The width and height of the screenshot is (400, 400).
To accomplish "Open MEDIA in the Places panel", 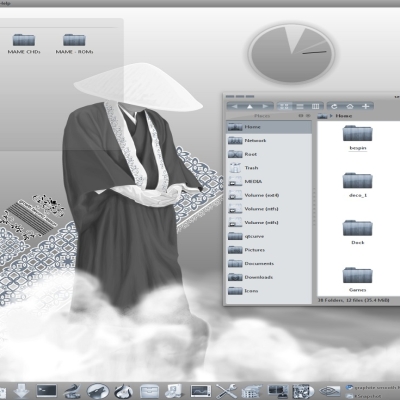I will (269, 182).
